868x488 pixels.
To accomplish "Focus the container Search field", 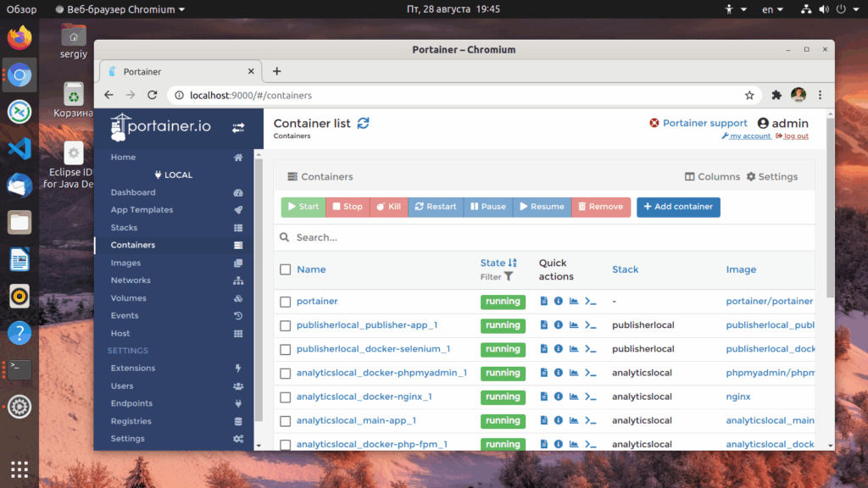I will (x=544, y=237).
